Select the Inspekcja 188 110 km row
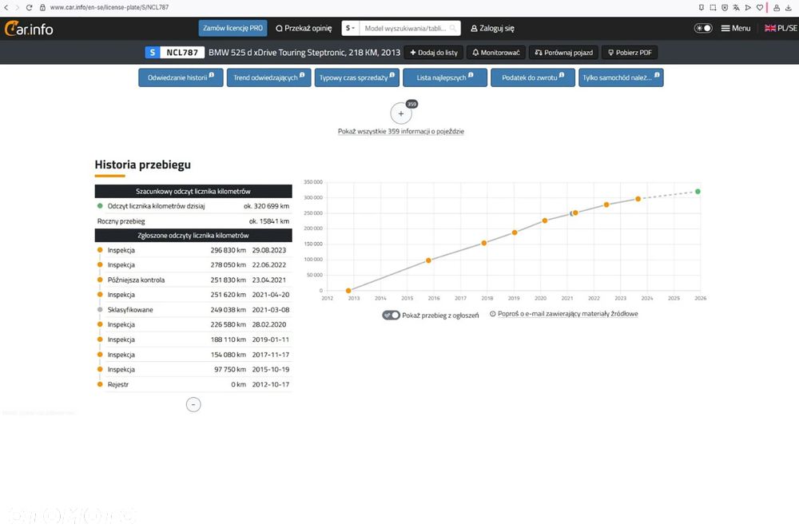This screenshot has width=799, height=532. pos(193,339)
